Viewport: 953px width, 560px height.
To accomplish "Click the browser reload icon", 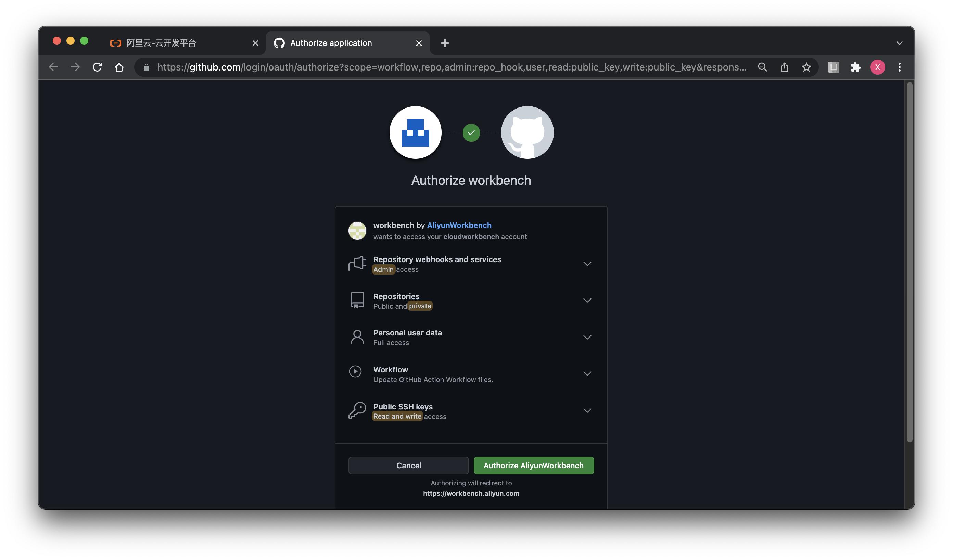I will 97,67.
